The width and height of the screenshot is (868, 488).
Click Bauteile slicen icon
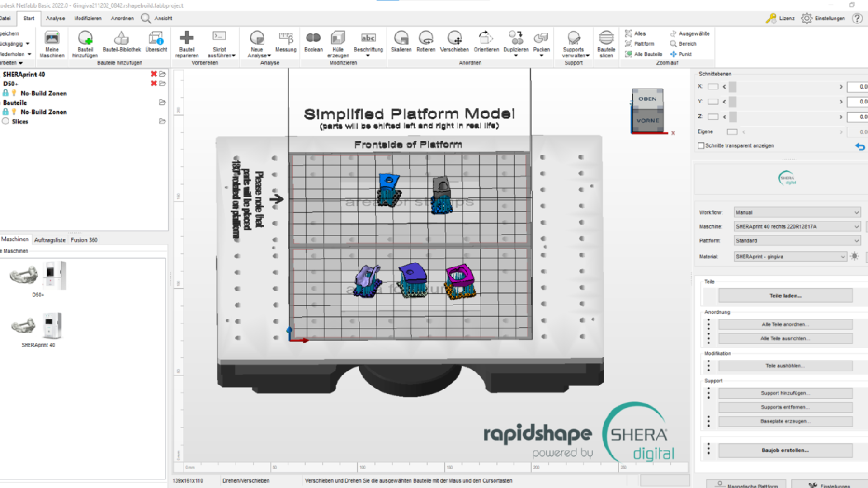(606, 44)
